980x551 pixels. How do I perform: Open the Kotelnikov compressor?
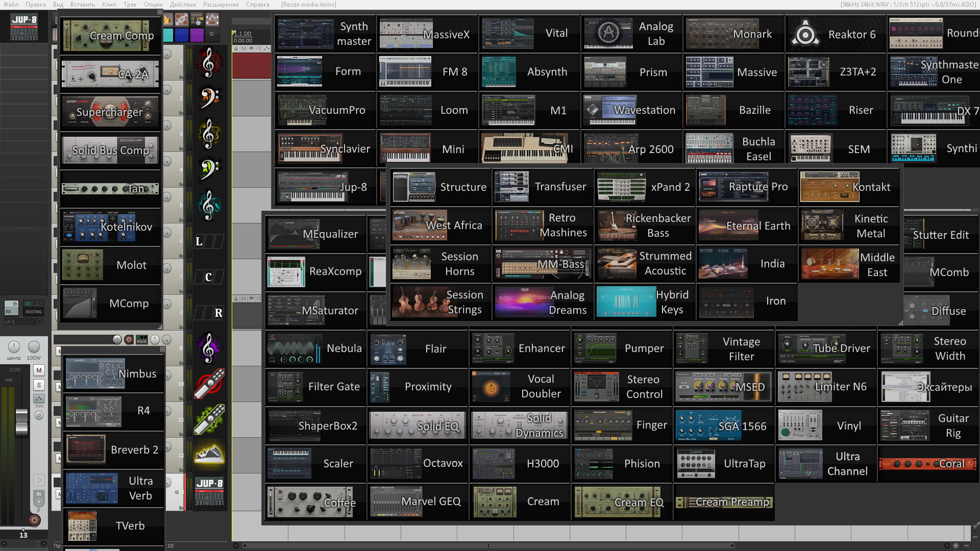[111, 227]
